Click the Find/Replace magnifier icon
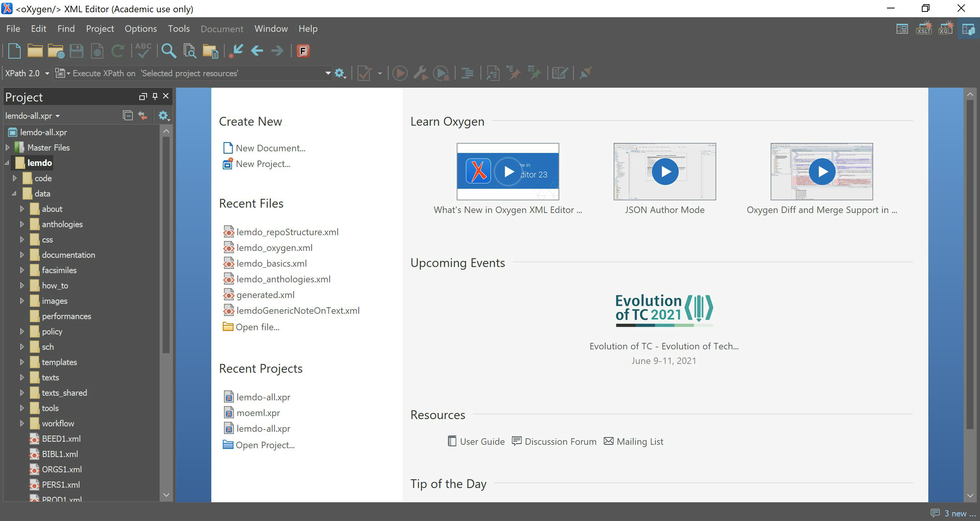Viewport: 980px width, 521px height. 169,51
